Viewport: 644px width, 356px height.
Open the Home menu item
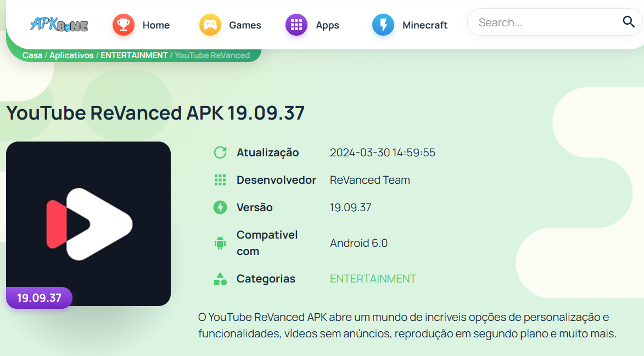click(156, 25)
